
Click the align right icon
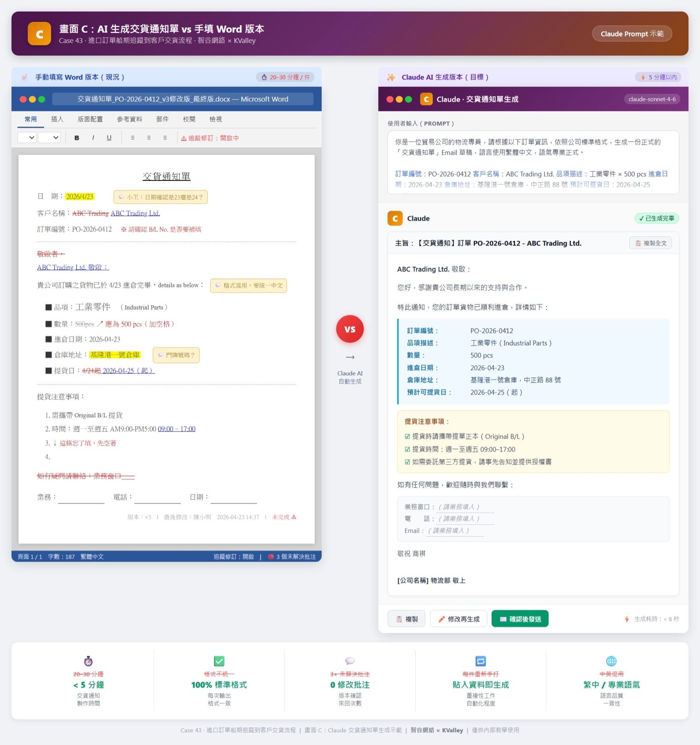point(165,138)
